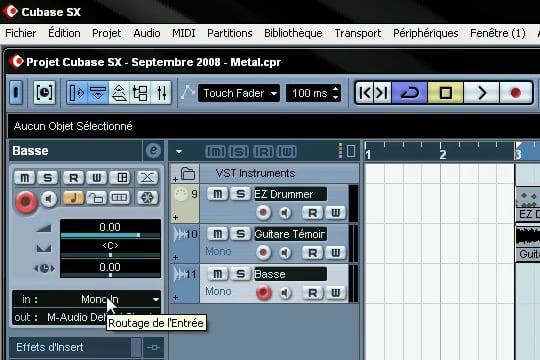Toggle the Inspector track lock icon
The image size is (540, 360).
(96, 198)
